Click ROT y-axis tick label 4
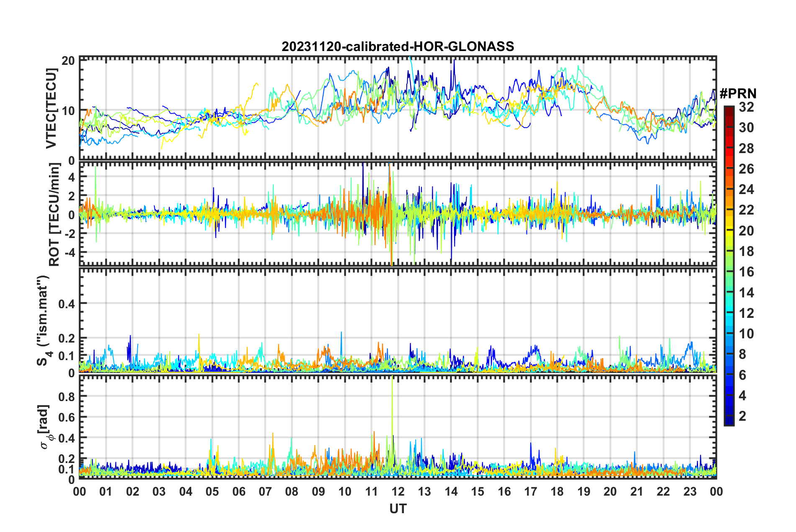This screenshot has height=532, width=796. pyautogui.click(x=72, y=177)
